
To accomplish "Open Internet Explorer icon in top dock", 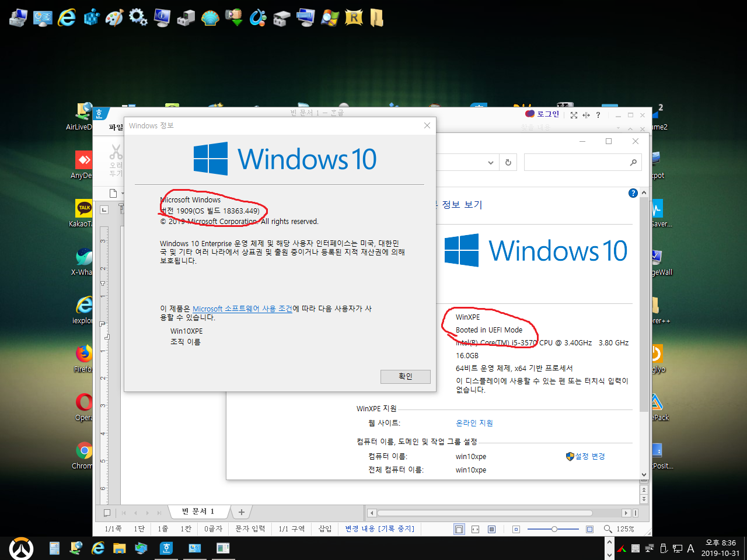I will (67, 17).
